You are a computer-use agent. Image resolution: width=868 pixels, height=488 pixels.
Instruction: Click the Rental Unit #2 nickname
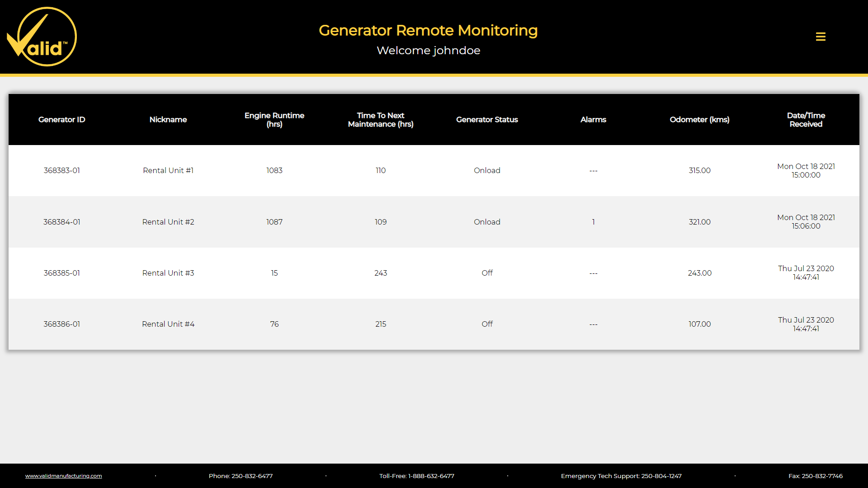pyautogui.click(x=168, y=222)
